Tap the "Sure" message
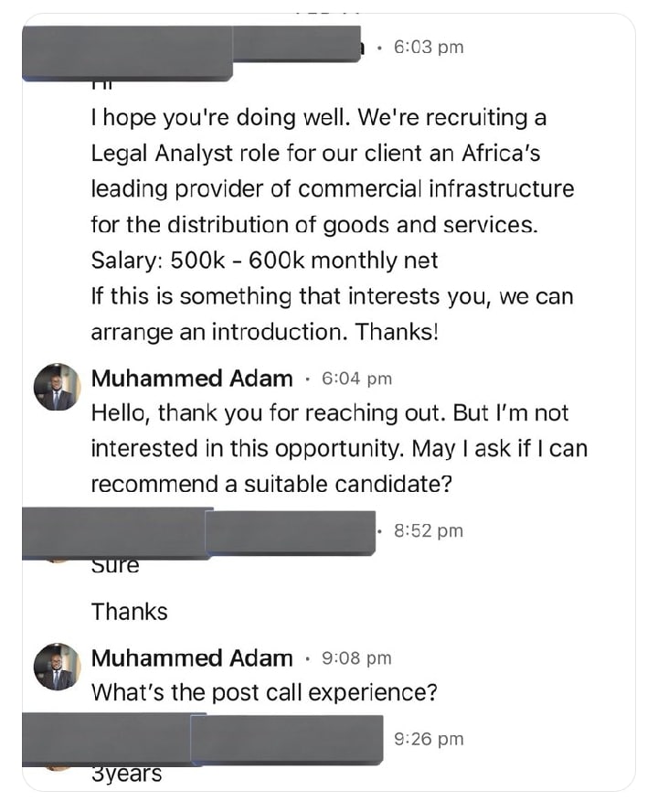This screenshot has height=812, width=658. point(115,566)
